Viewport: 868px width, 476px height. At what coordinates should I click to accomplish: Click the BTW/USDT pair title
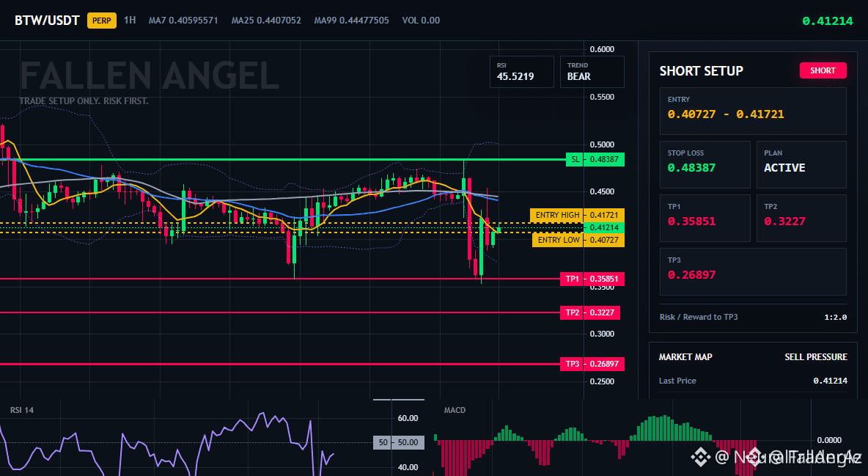pyautogui.click(x=47, y=21)
